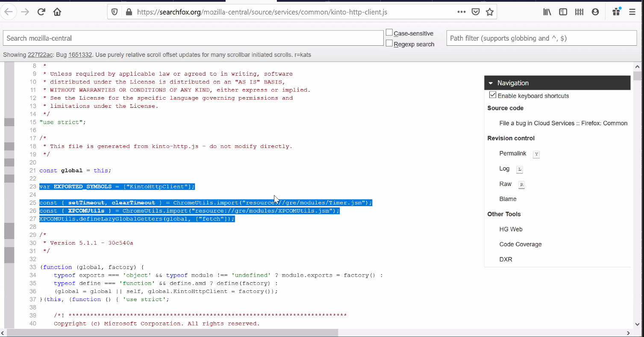
Task: Click line number 23
Action: coord(32,186)
